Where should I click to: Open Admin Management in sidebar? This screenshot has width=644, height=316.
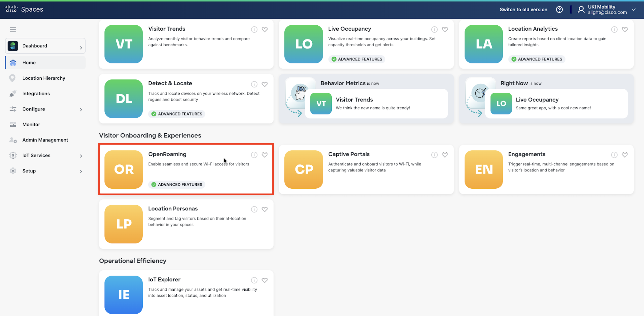45,140
